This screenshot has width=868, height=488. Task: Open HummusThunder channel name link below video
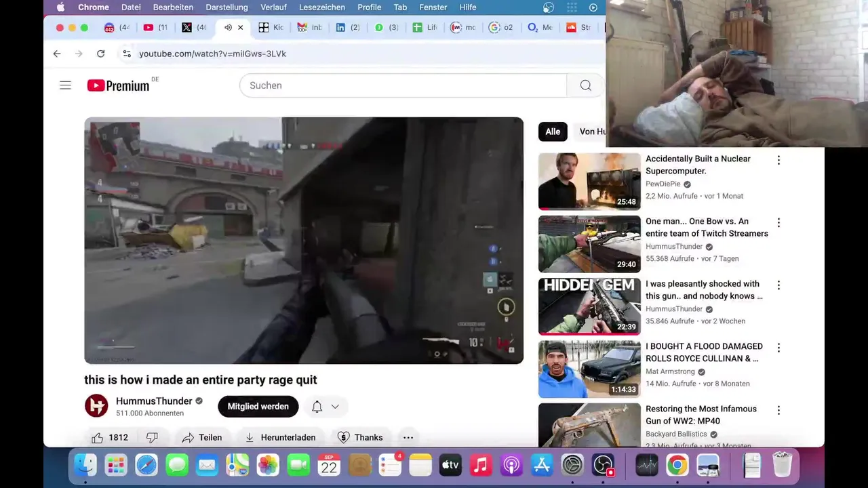pos(154,401)
